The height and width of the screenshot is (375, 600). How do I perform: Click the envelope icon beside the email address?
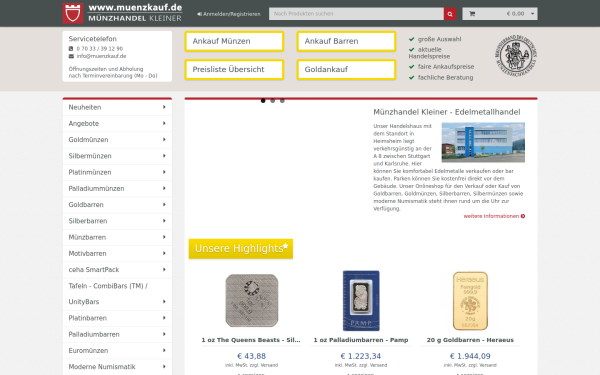point(71,56)
